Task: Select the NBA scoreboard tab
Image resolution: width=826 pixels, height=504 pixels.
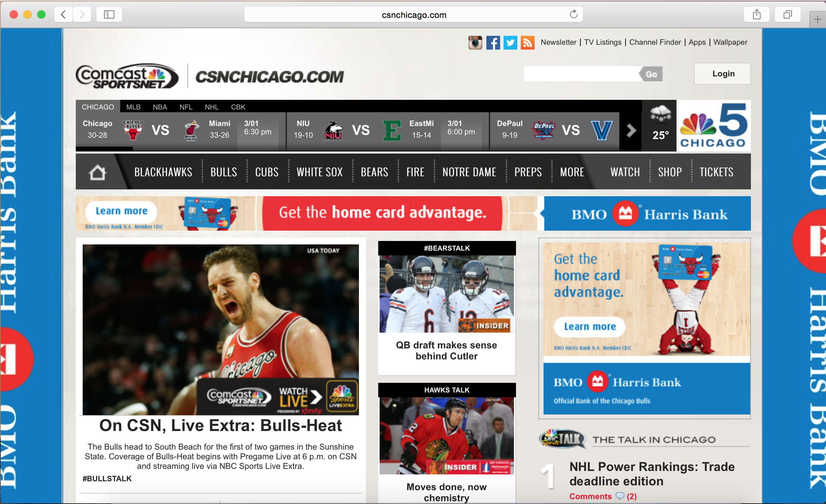Action: (160, 107)
